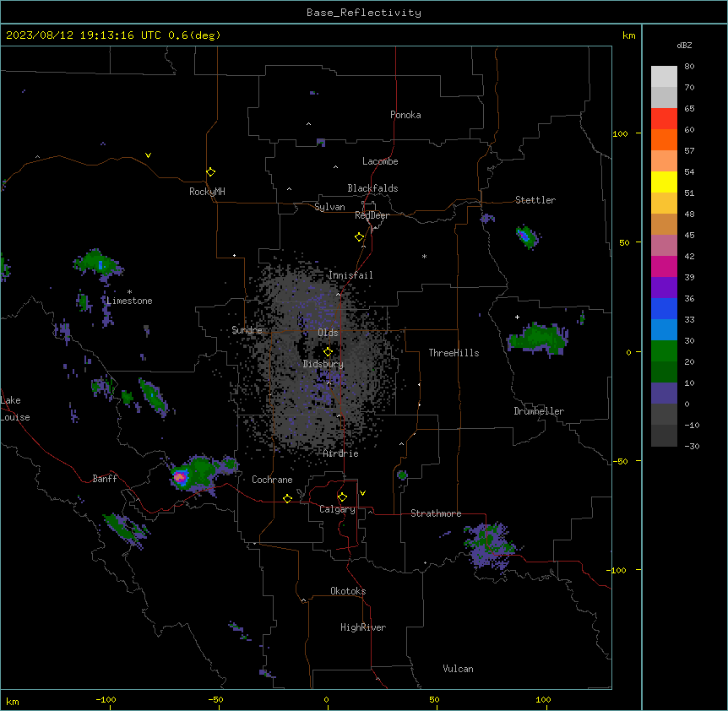Click the Airdrie city label
This screenshot has height=711, width=728.
[x=341, y=453]
